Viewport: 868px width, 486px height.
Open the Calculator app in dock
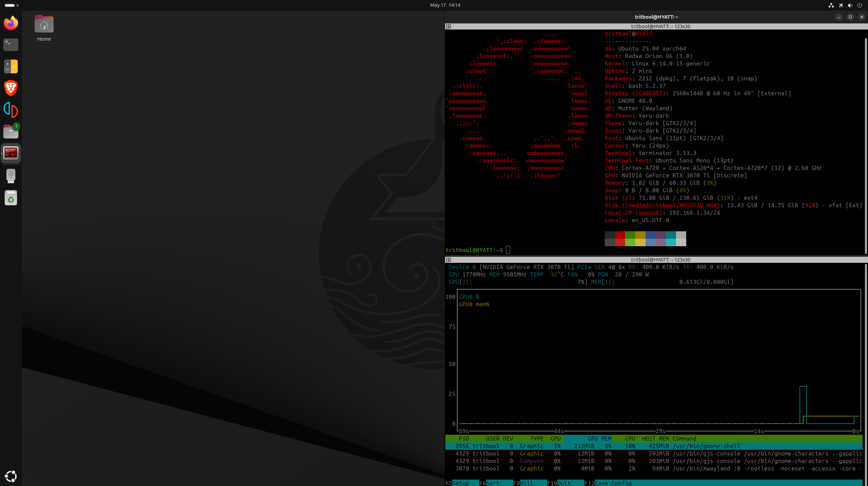pos(11,66)
